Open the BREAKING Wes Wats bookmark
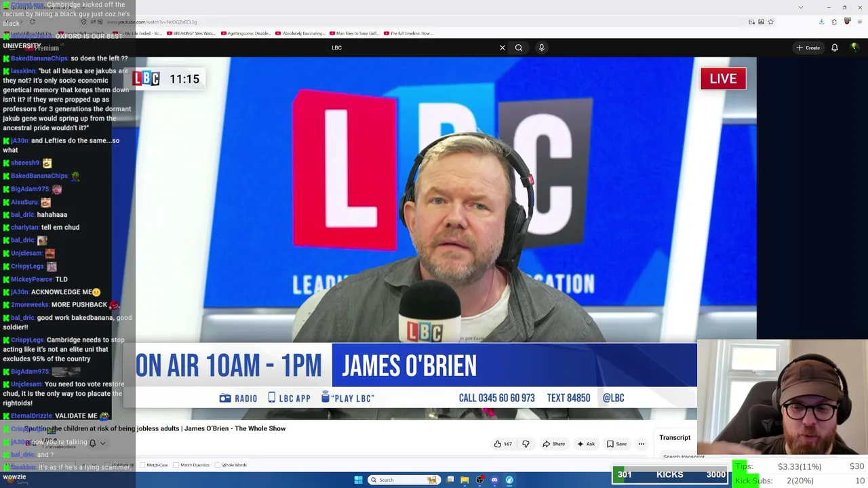This screenshot has width=868, height=488. 190,33
